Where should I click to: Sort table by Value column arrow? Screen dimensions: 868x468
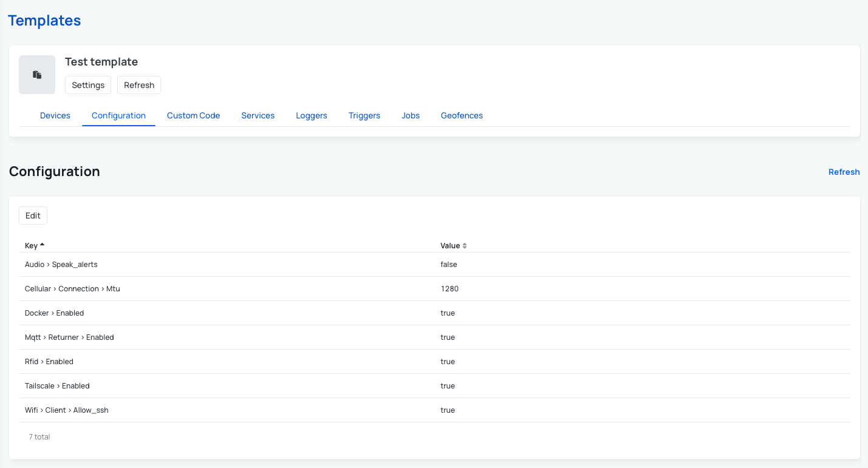coord(465,246)
